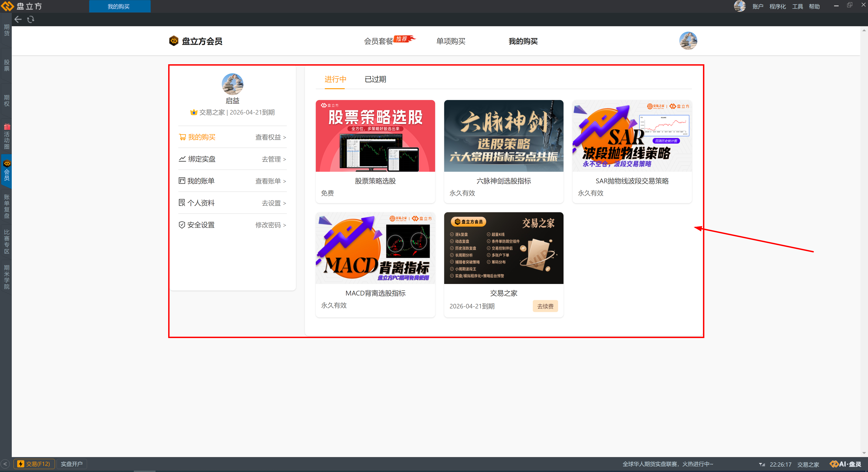Select the 进行中 tab
Image resolution: width=868 pixels, height=472 pixels.
click(x=335, y=79)
